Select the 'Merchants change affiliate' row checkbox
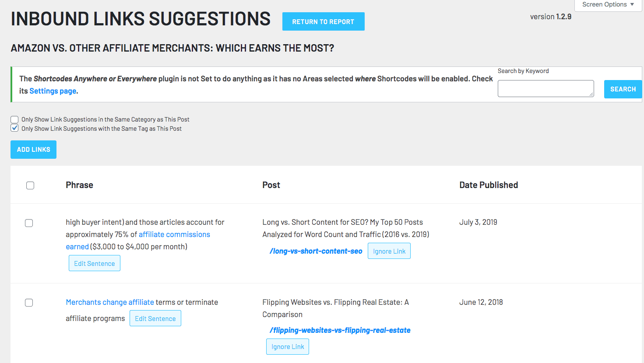644x363 pixels. [x=29, y=303]
